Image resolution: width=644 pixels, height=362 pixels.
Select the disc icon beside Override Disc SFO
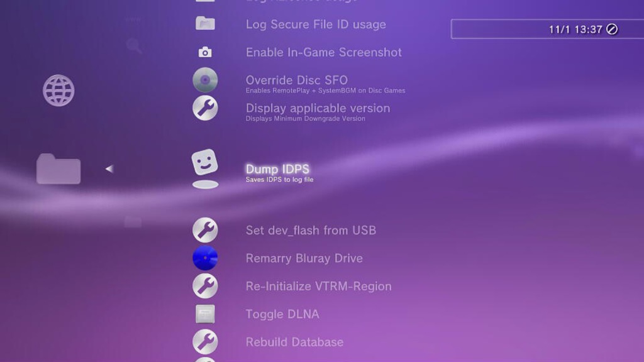click(205, 80)
